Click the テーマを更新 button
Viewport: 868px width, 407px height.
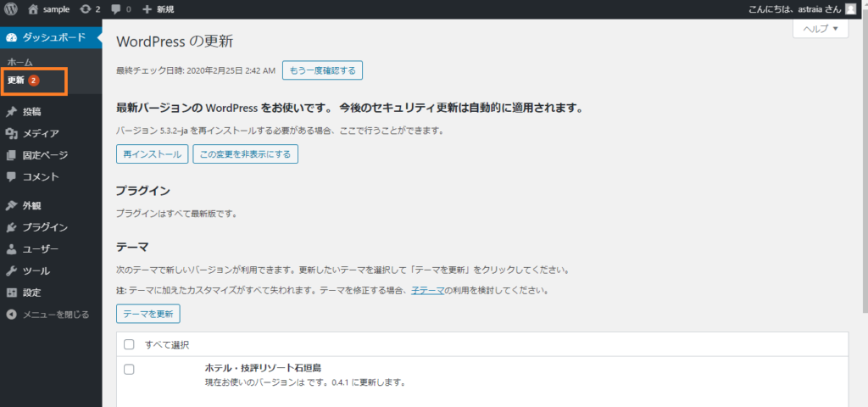(147, 314)
